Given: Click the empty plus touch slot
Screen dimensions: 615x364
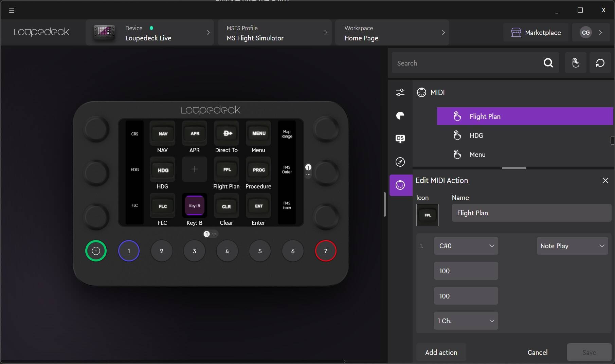Looking at the screenshot, I should 195,169.
